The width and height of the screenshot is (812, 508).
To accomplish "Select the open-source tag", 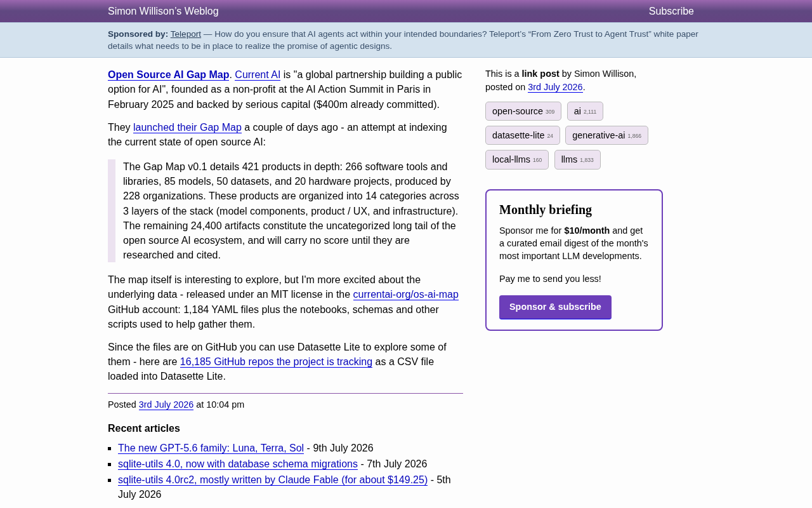I will click(523, 111).
